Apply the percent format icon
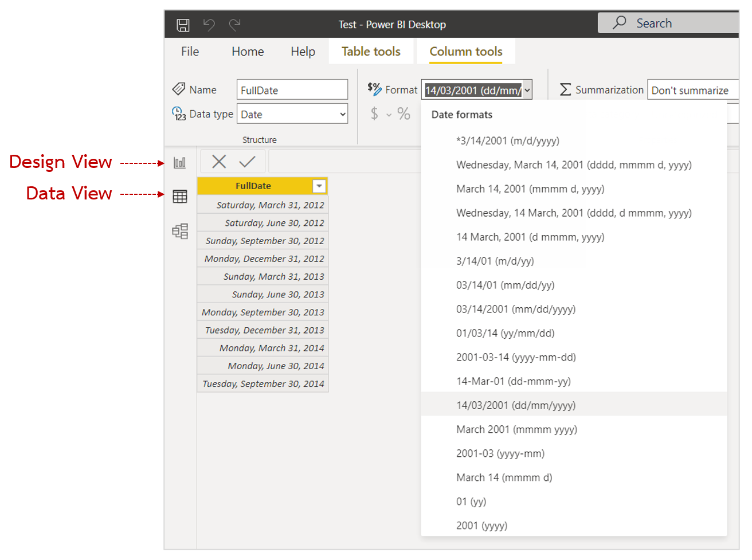This screenshot has height=560, width=752. click(x=403, y=113)
